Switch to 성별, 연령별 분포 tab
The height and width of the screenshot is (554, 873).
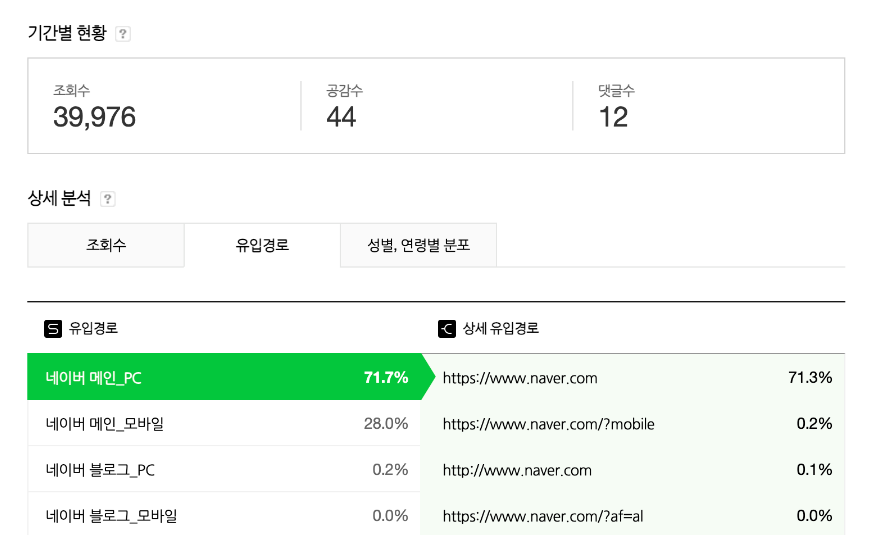click(418, 245)
